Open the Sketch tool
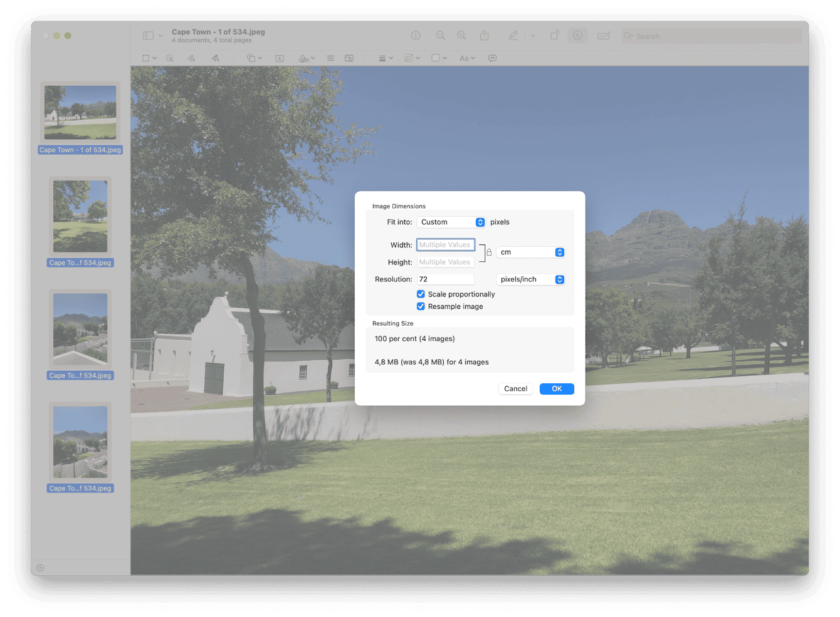 click(x=191, y=58)
